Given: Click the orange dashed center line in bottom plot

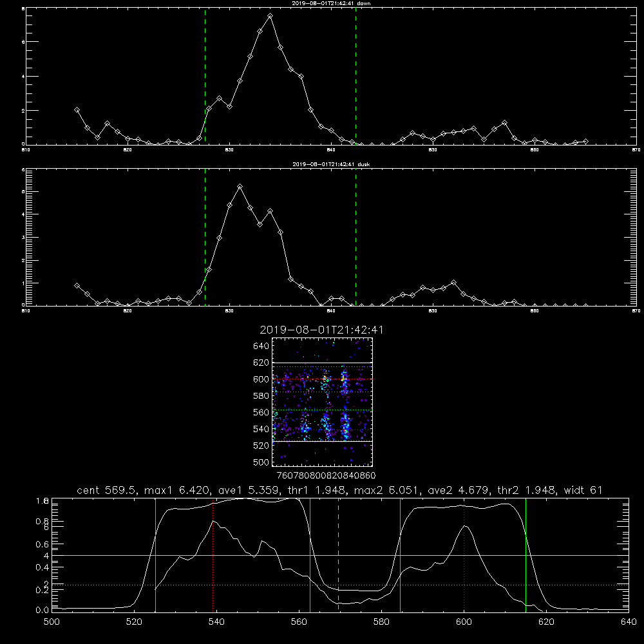Looking at the screenshot, I should pos(339,554).
